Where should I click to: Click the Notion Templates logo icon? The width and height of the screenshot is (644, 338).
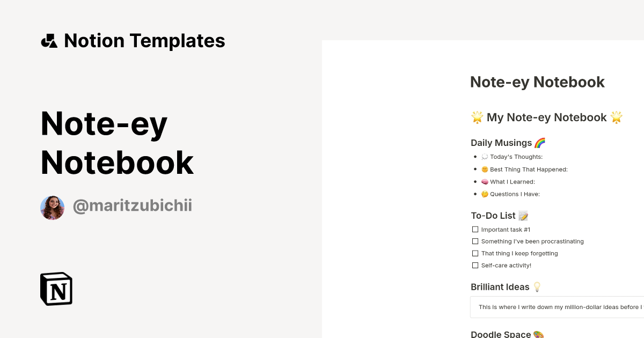point(49,40)
